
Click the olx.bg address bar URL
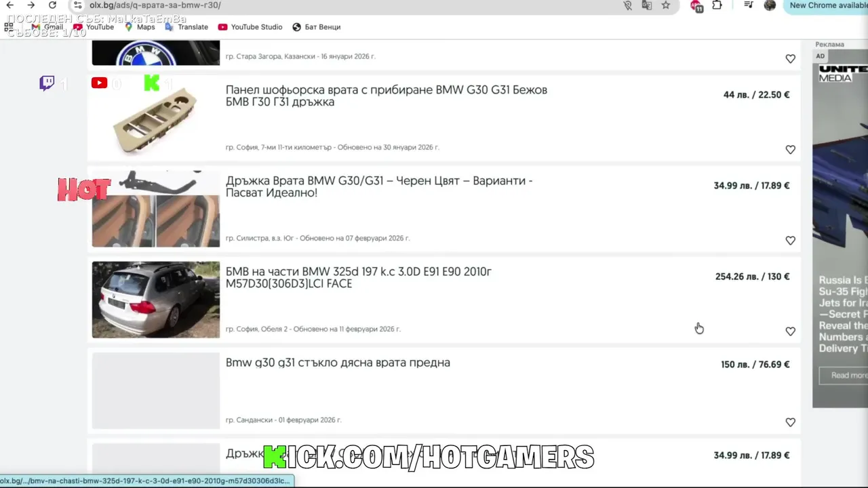[155, 5]
